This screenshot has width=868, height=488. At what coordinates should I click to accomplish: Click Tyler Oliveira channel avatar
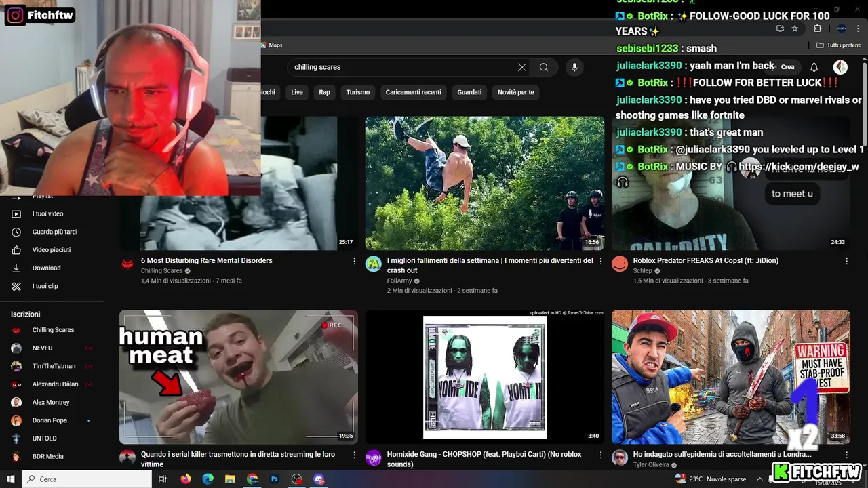click(x=620, y=457)
